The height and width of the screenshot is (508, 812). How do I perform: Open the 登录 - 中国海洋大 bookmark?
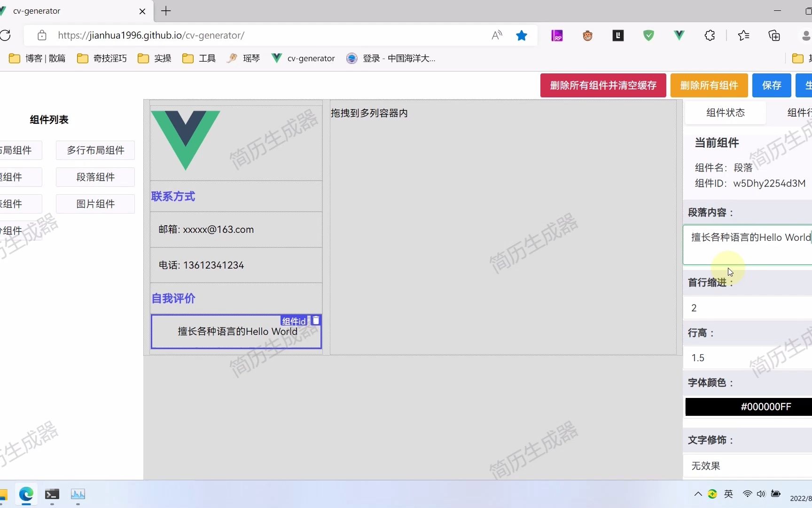click(x=391, y=58)
